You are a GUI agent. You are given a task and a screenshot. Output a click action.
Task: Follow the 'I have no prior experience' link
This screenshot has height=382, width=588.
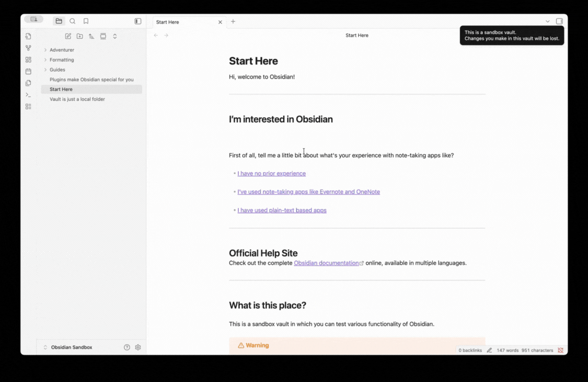pyautogui.click(x=271, y=174)
